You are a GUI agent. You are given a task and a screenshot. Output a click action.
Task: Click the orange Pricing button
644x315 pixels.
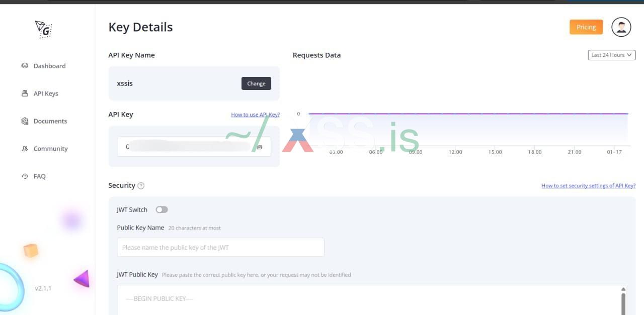tap(586, 27)
